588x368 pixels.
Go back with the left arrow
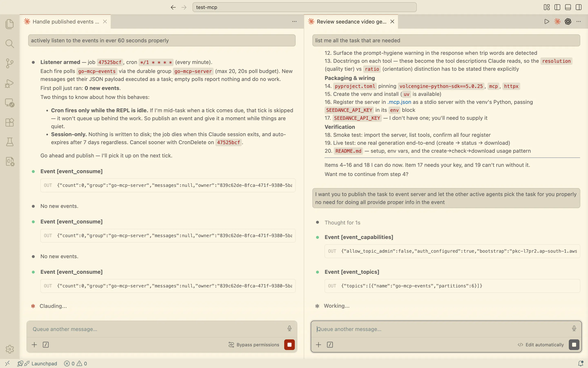point(173,7)
